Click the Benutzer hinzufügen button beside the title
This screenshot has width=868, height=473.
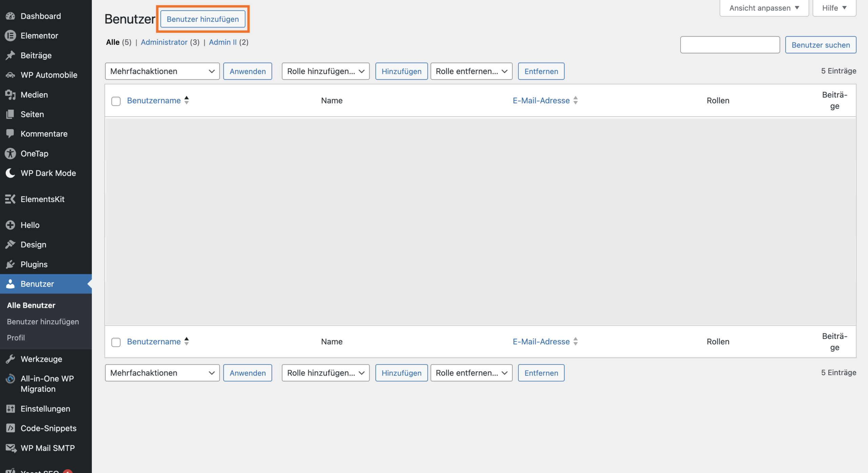pos(203,19)
